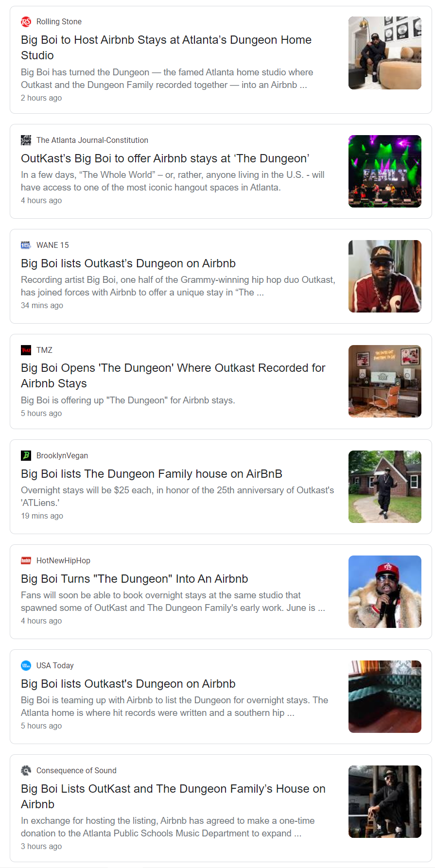
Task: Click snippet beginning 'In a few days'
Action: pos(173,181)
